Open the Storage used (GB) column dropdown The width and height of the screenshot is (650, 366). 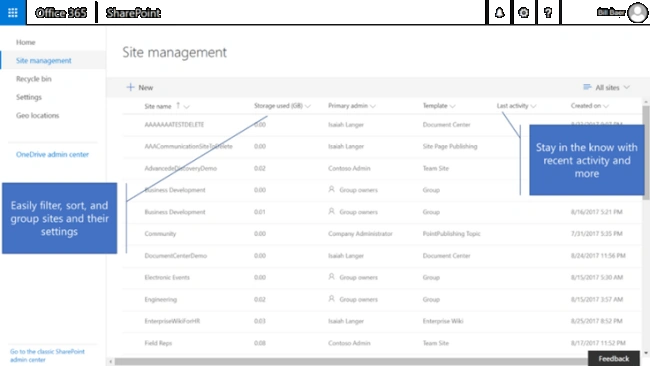308,106
